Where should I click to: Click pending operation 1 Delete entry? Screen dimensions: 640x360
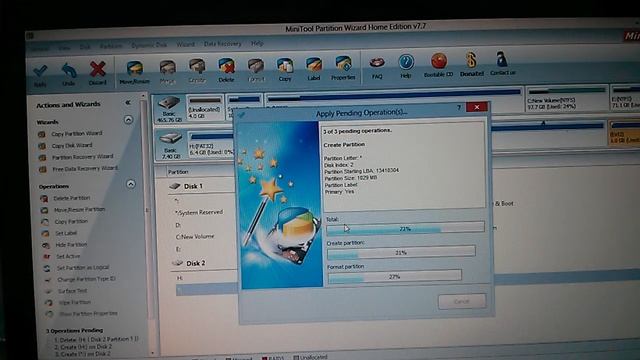pos(97,339)
